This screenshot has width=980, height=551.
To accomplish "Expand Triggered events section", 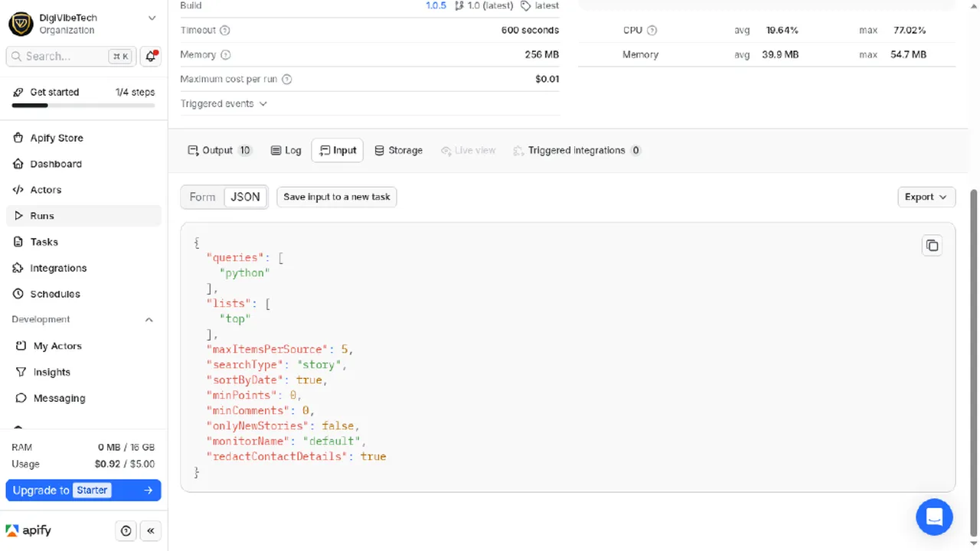I will coord(224,104).
